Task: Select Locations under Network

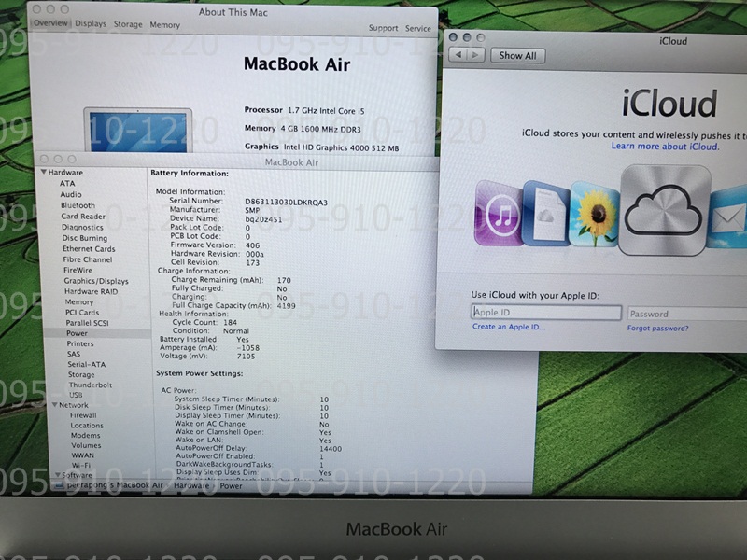Action: [x=87, y=426]
